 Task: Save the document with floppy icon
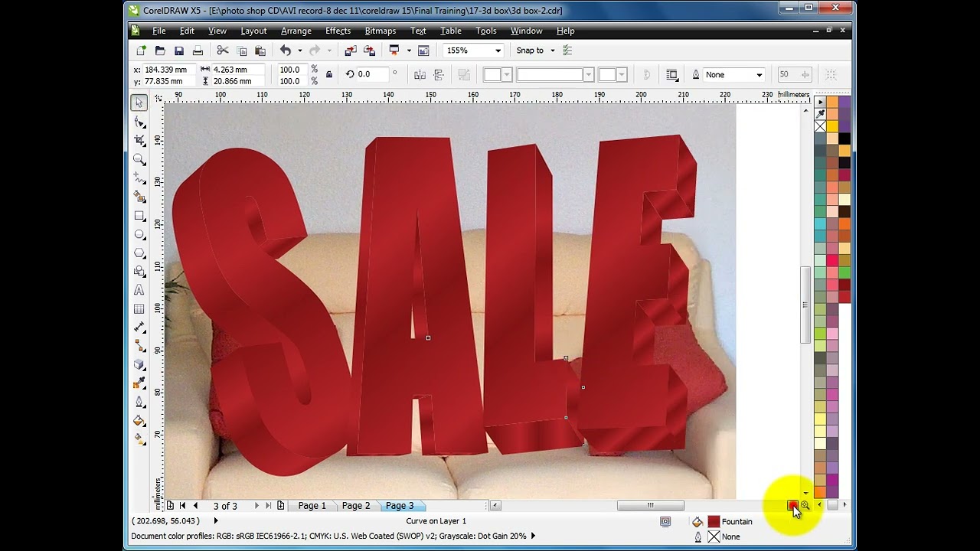pos(178,51)
